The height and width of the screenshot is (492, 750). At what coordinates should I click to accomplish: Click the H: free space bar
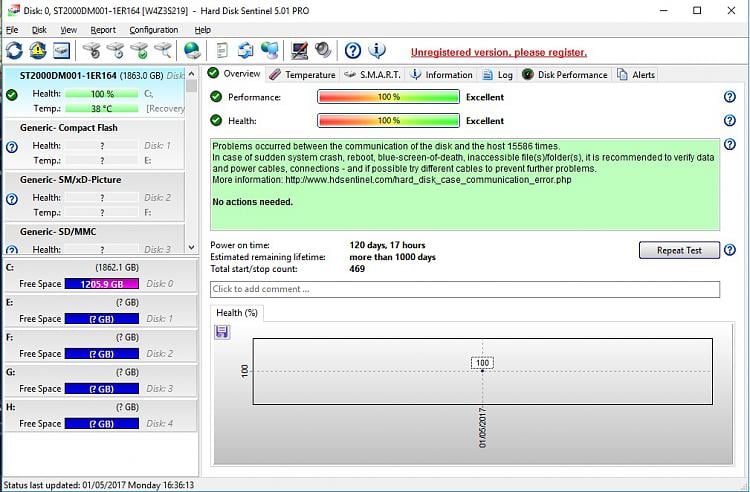pyautogui.click(x=101, y=423)
